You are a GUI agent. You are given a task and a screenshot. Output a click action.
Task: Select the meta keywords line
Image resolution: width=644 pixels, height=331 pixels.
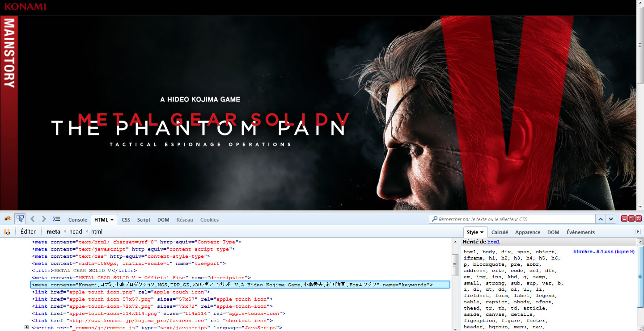[x=240, y=285]
